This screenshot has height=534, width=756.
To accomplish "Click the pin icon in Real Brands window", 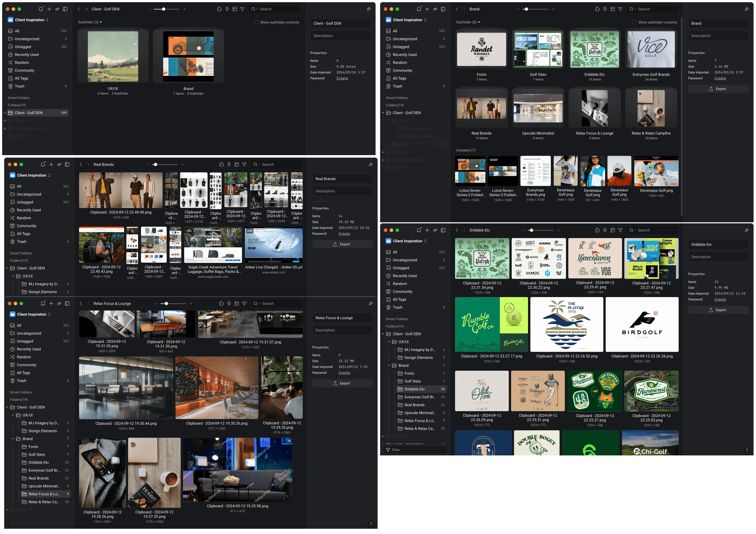I will [370, 164].
